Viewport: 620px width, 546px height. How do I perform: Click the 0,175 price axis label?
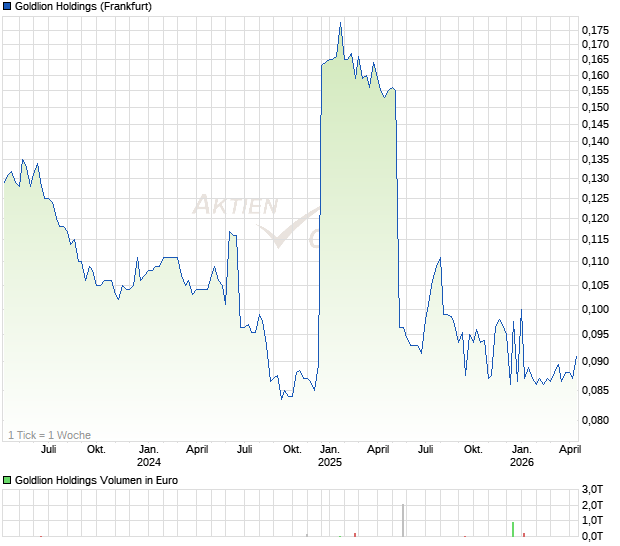595,30
